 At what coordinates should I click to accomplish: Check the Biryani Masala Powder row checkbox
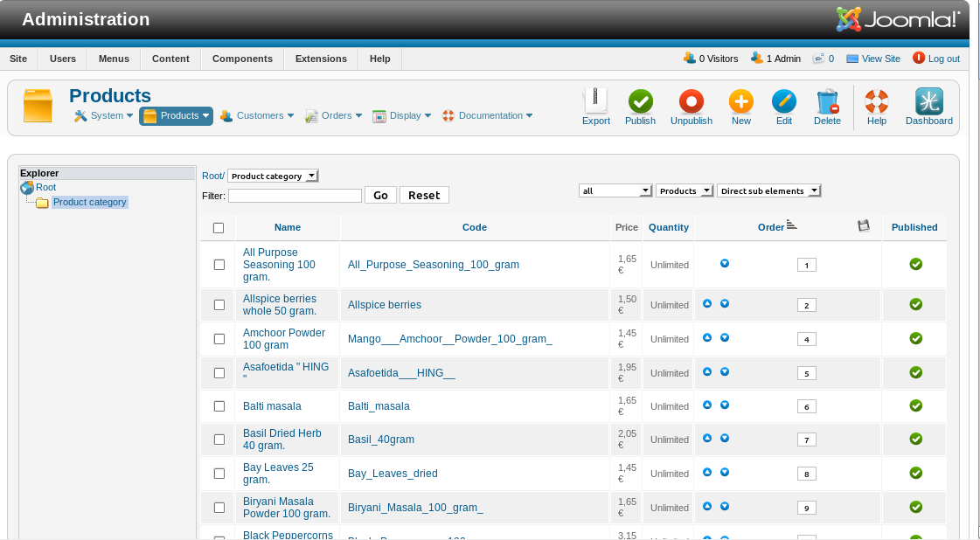coord(219,508)
